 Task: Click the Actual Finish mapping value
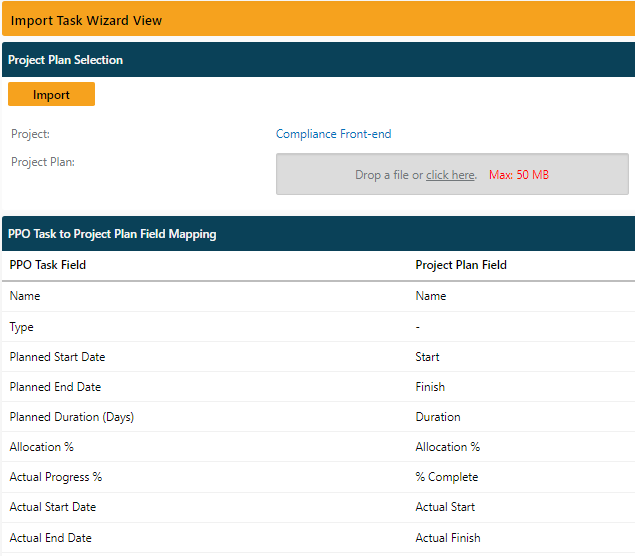(448, 537)
